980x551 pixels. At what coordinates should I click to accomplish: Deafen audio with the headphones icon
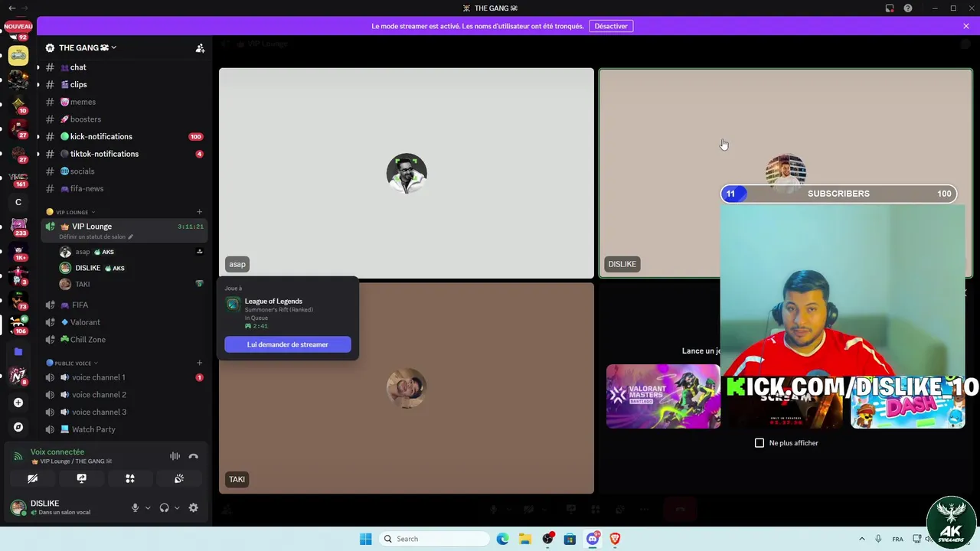[x=164, y=507]
